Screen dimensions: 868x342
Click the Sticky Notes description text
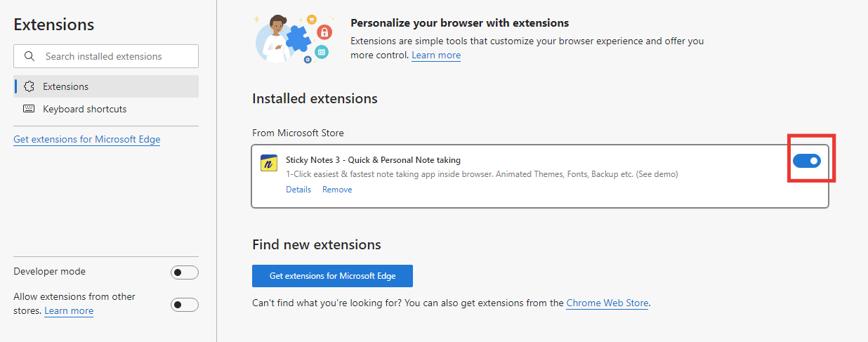[x=482, y=174]
